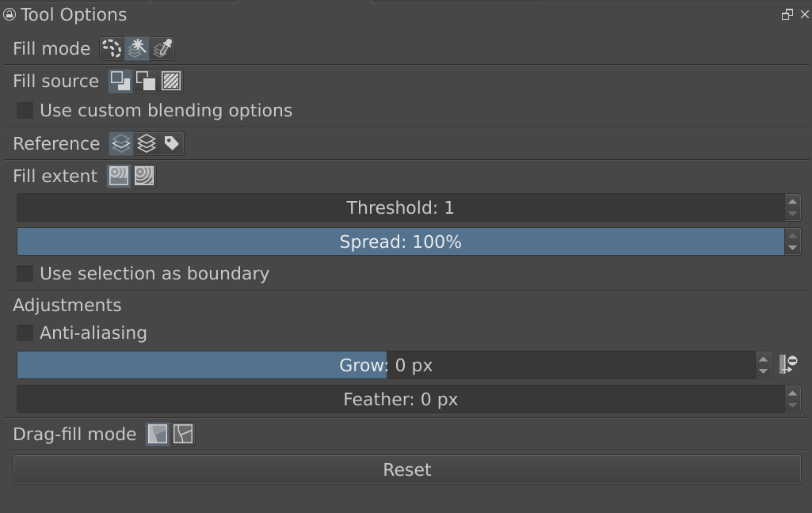Select the contiguous region fill mode icon

(137, 49)
